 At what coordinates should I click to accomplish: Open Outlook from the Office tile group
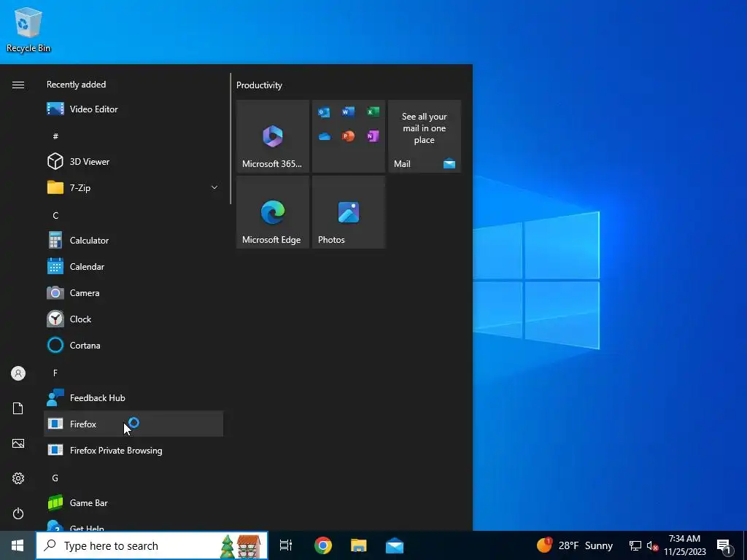click(324, 112)
